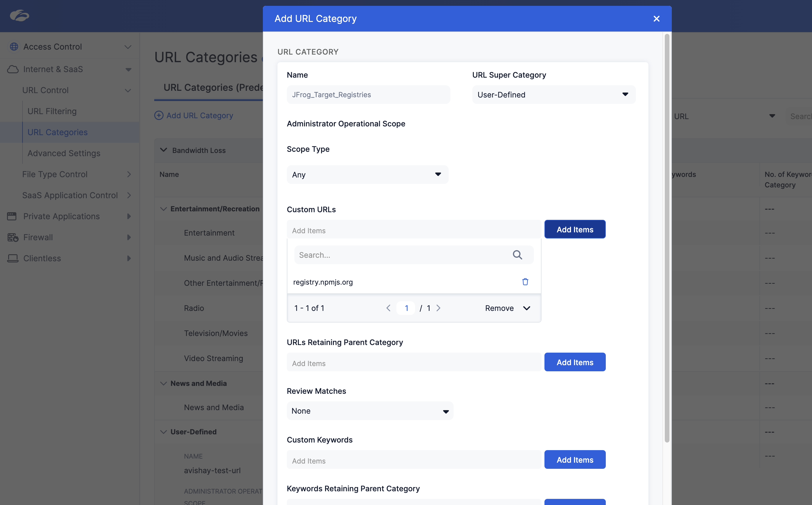Click Add Items for URLs Retaining Parent Category
Viewport: 812px width, 505px height.
coord(575,362)
